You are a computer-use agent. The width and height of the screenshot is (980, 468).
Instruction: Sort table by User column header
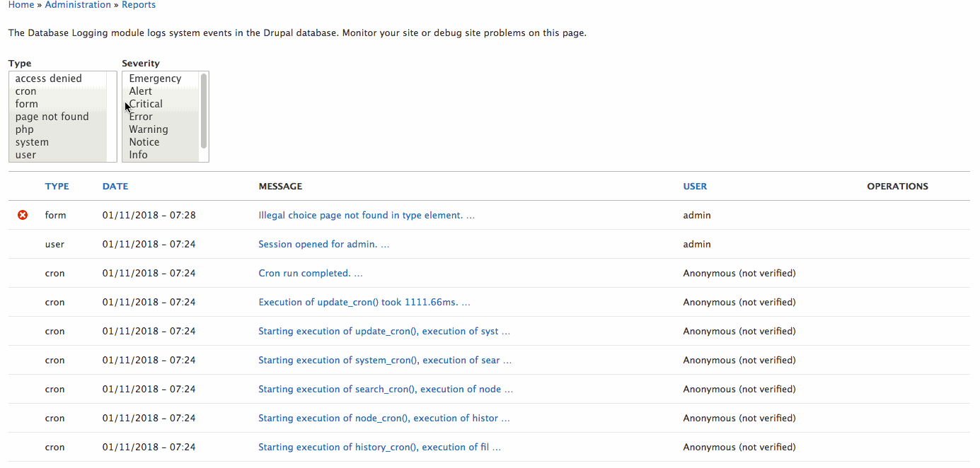(695, 187)
